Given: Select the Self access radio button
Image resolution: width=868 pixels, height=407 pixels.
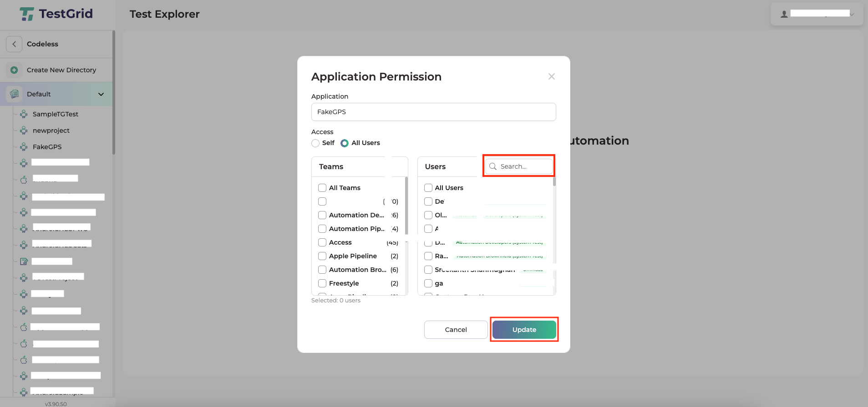Looking at the screenshot, I should coord(315,143).
